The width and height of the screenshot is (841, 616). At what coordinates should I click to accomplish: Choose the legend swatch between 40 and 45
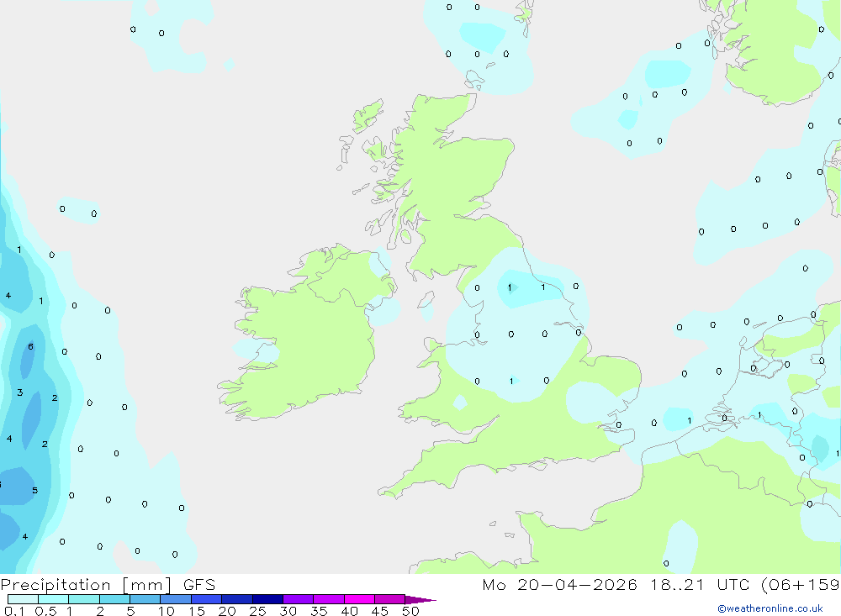359,599
